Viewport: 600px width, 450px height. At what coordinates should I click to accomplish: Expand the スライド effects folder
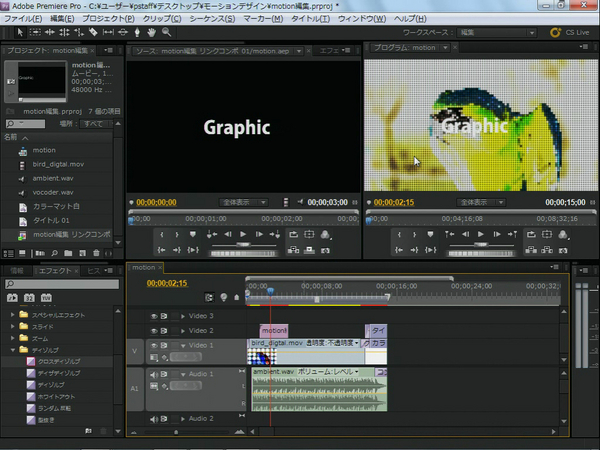coord(13,327)
